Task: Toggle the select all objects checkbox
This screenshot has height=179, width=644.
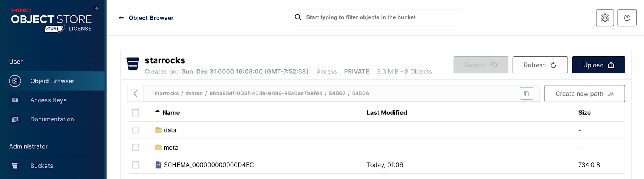Action: point(136,113)
